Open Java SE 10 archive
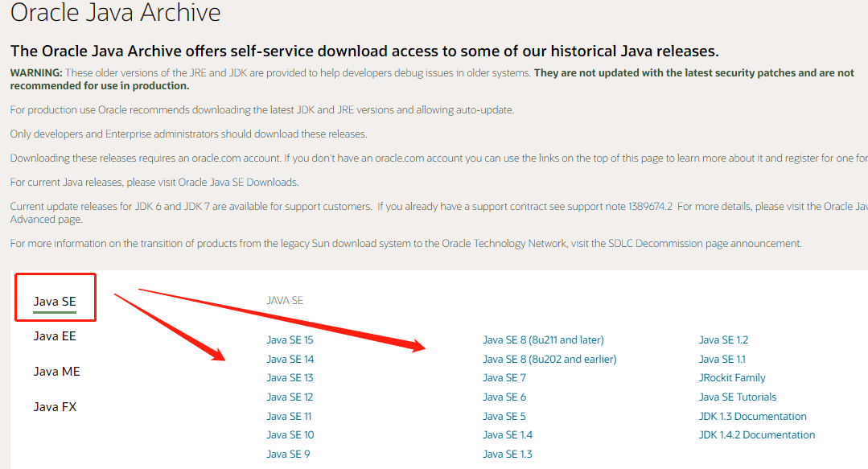Viewport: 868px width, 469px height. (x=290, y=434)
